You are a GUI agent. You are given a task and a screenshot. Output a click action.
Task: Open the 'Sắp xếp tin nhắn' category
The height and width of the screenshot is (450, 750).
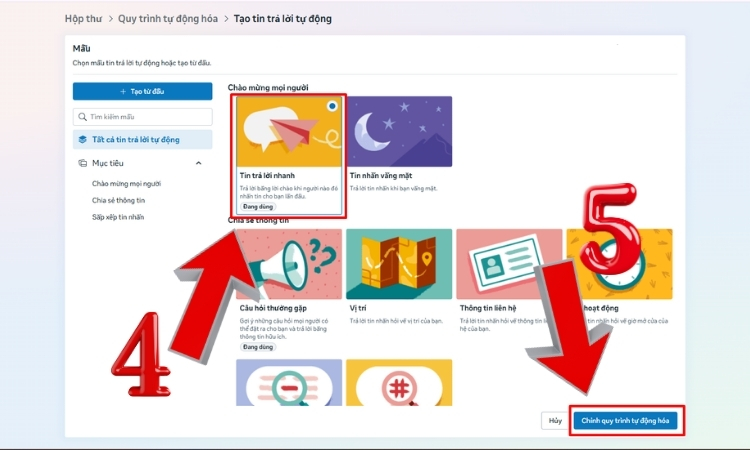point(118,217)
